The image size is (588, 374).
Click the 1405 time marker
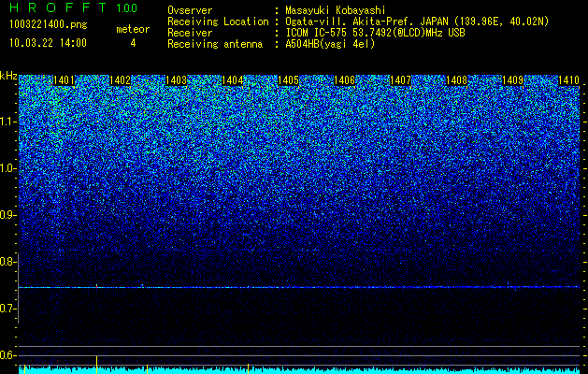[288, 80]
